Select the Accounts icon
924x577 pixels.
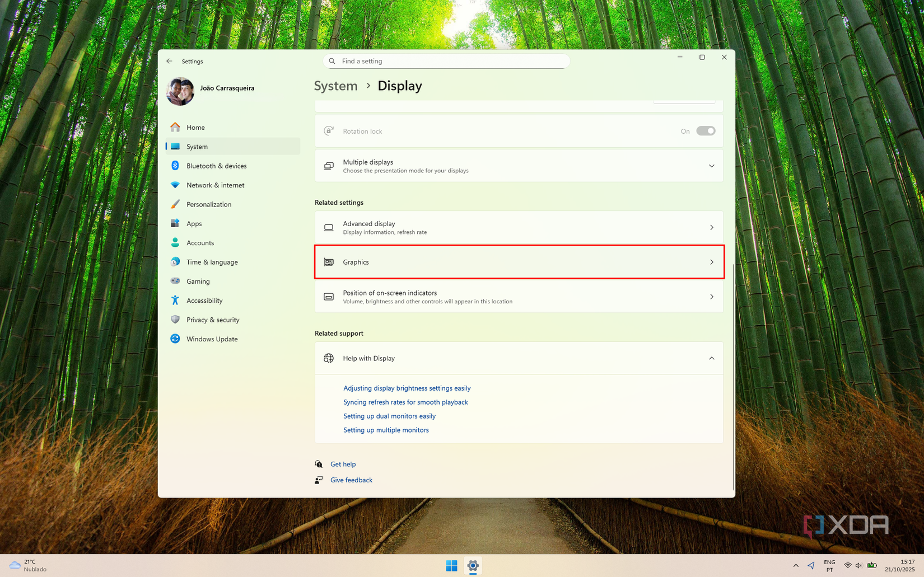click(175, 242)
